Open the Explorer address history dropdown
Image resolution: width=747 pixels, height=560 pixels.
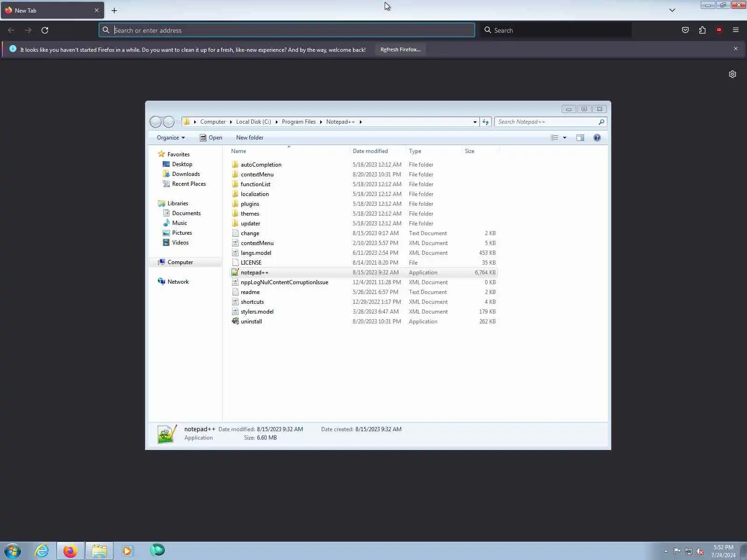[475, 122]
